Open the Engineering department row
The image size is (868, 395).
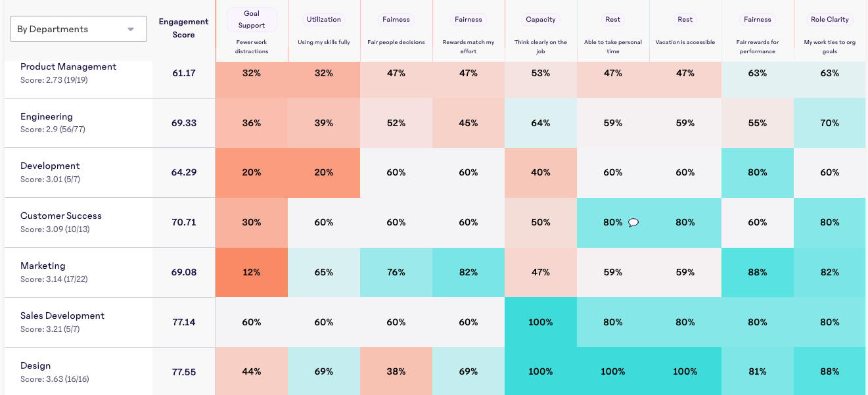tap(47, 117)
